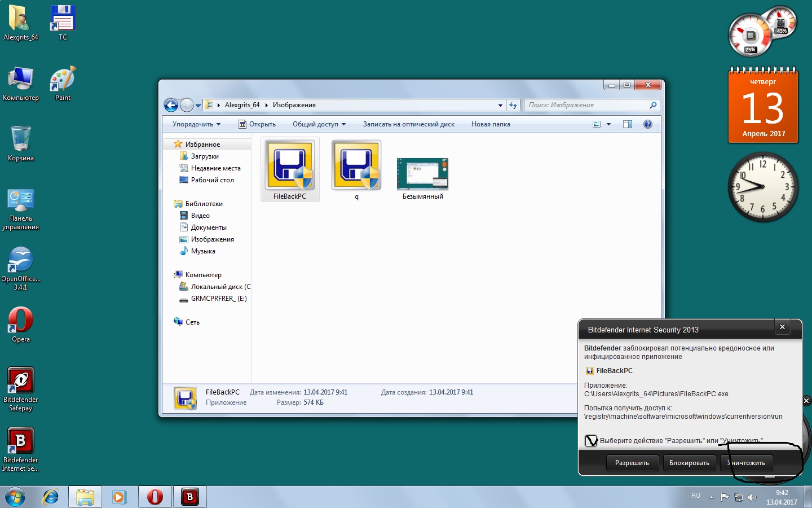Click the volume speaker tray icon
The image size is (812, 508).
click(x=752, y=497)
